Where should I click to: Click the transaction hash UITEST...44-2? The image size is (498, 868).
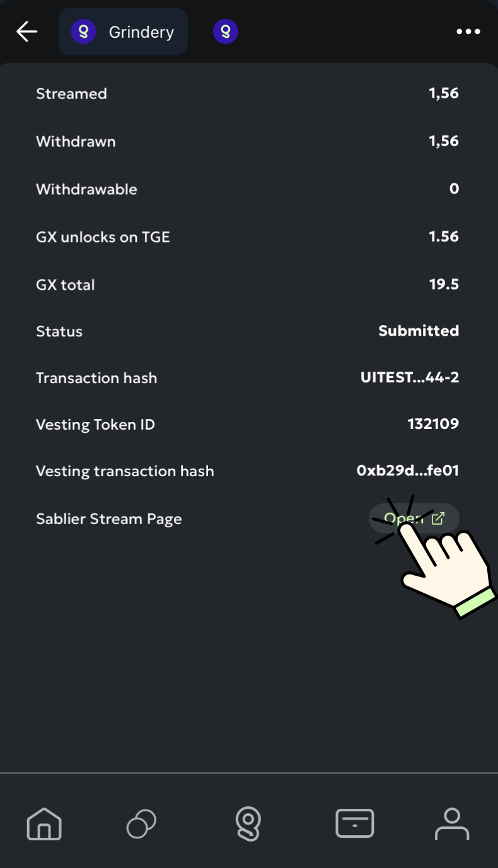pos(410,378)
